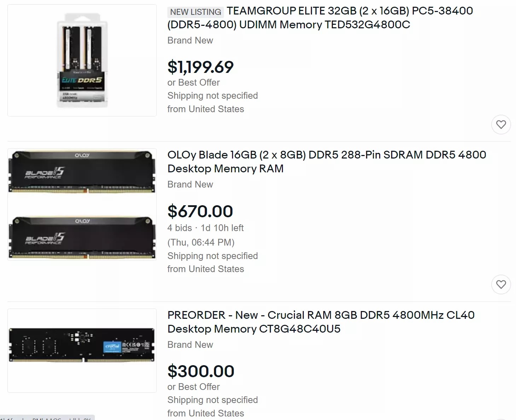This screenshot has height=420, width=516.
Task: Open the TEAMGROUP ELITE 32GB listing title
Action: [x=320, y=18]
